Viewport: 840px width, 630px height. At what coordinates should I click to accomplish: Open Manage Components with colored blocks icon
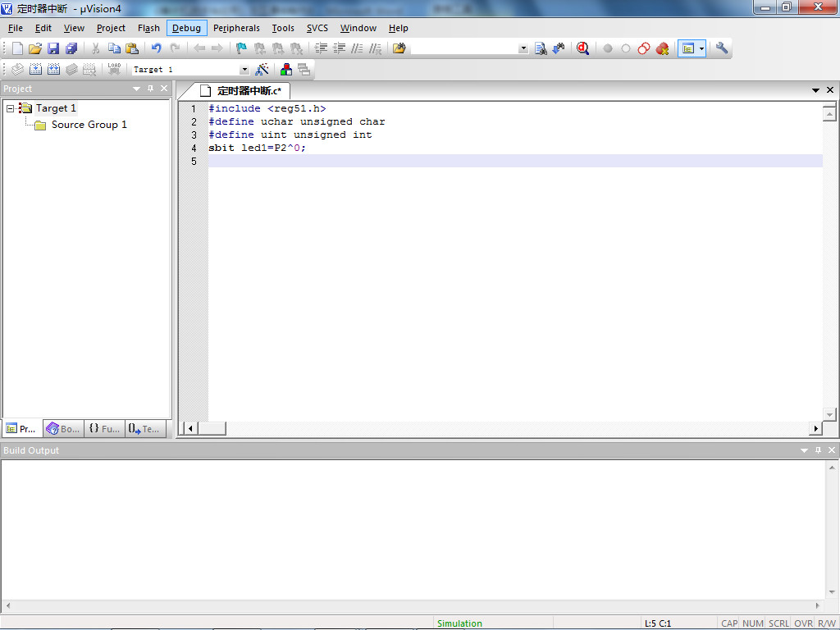click(x=286, y=69)
